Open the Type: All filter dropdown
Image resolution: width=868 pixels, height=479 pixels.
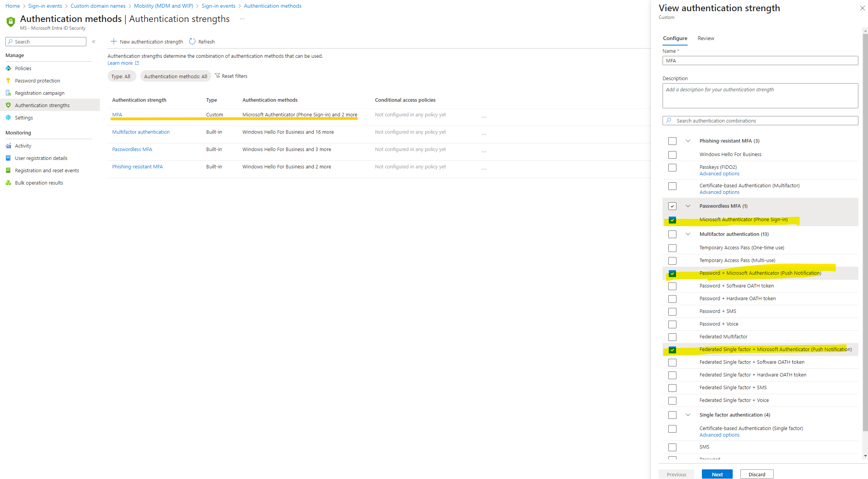coord(121,76)
